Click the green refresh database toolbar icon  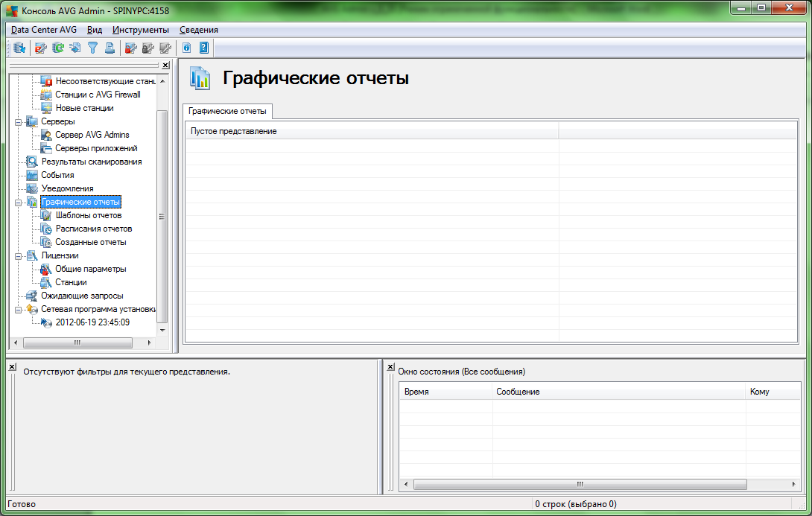[x=58, y=48]
